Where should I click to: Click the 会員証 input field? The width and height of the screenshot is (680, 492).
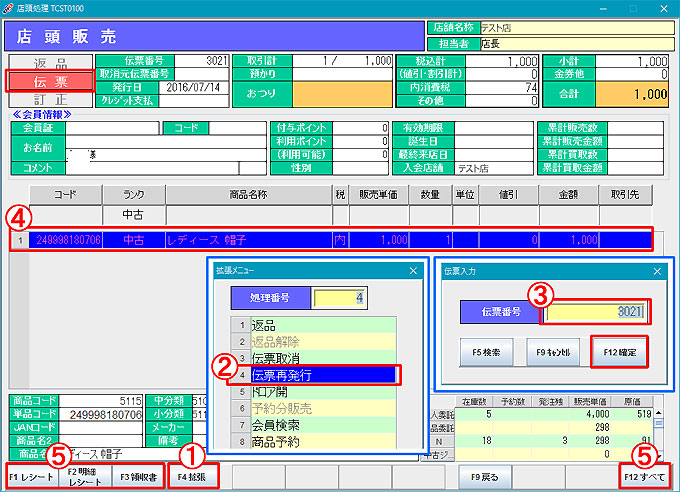pyautogui.click(x=112, y=128)
